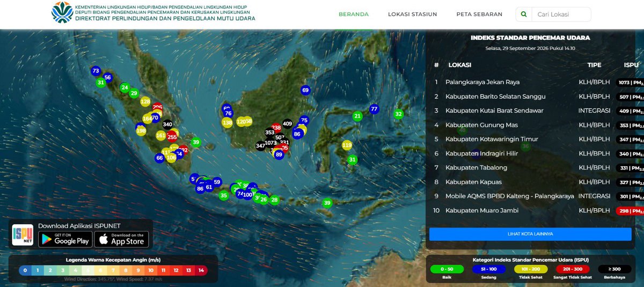This screenshot has width=644, height=287.
Task: Click the Kabupaten Muaro Jambi row
Action: click(x=537, y=211)
